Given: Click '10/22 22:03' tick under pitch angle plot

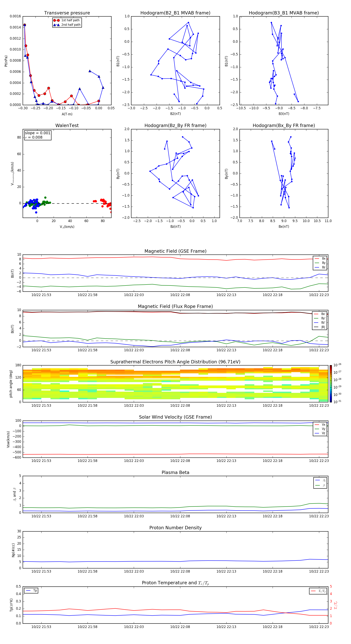Looking at the screenshot, I should (134, 406).
